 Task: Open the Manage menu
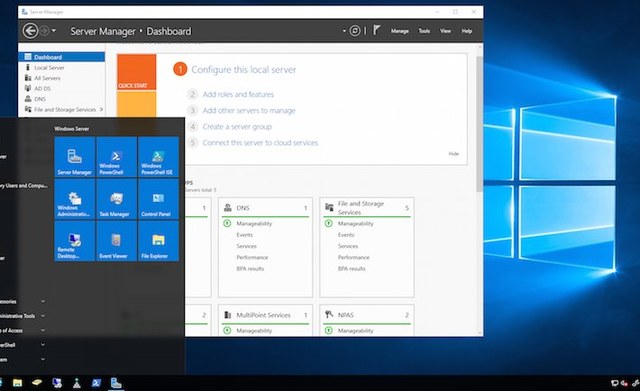(400, 31)
